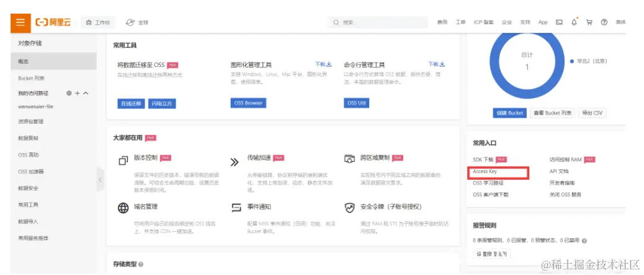Open 安全令牌 shield icon
644x275 pixels.
tap(349, 207)
